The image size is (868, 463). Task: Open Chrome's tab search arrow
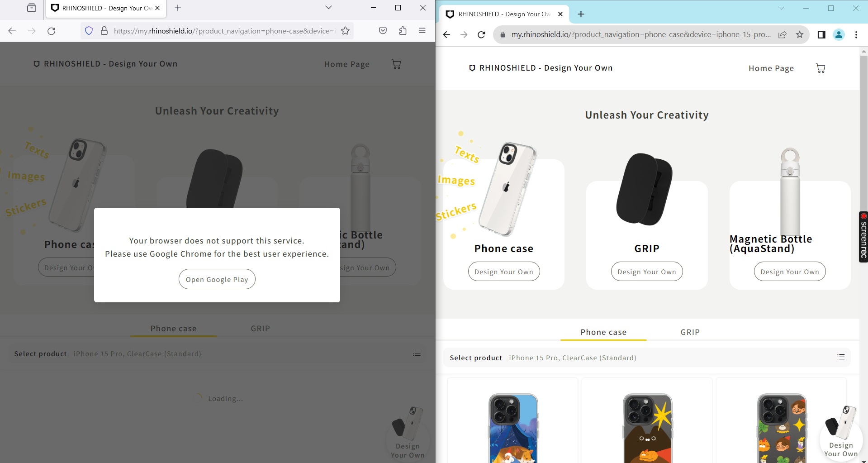pyautogui.click(x=781, y=8)
